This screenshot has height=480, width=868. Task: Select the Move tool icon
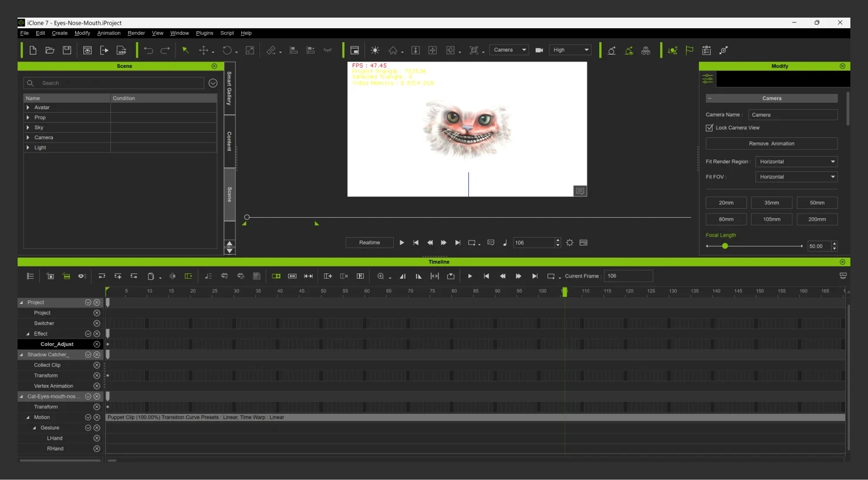pos(203,50)
